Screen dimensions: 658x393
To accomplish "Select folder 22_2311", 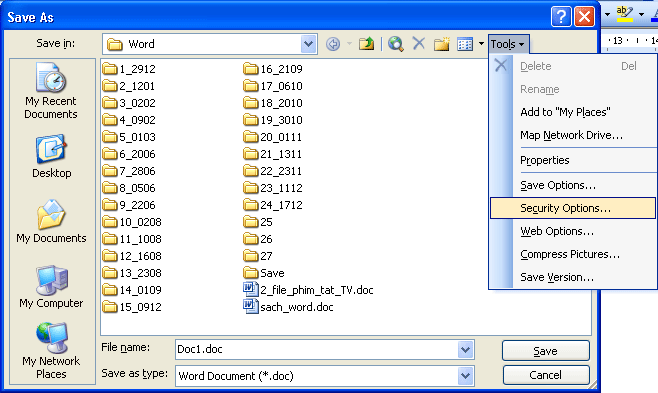I will coord(272,171).
